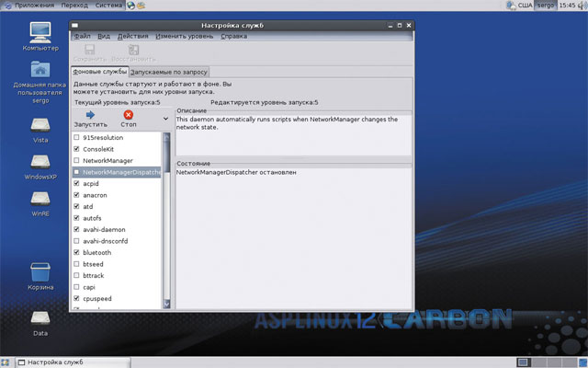This screenshot has width=588, height=368.
Task: Uncheck the bluetooth service
Action: [x=76, y=252]
